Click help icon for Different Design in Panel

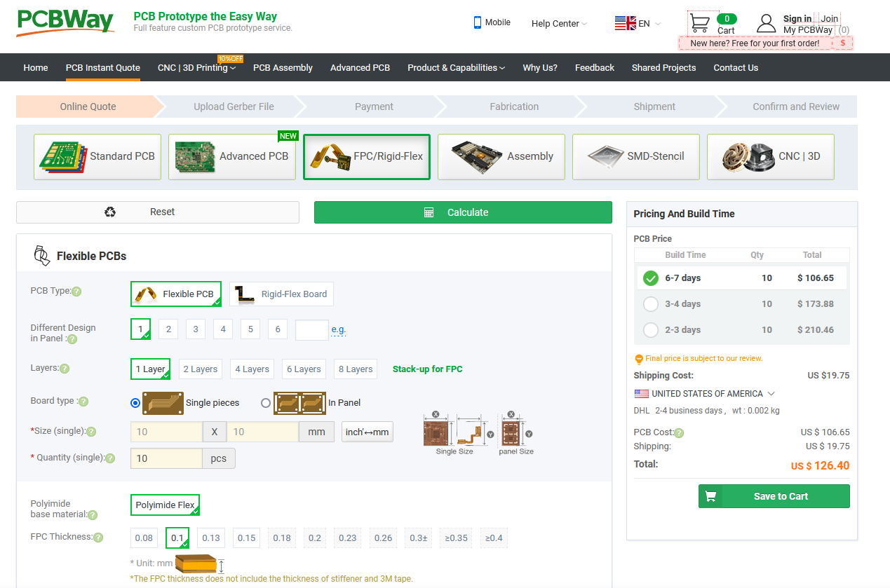(x=72, y=339)
